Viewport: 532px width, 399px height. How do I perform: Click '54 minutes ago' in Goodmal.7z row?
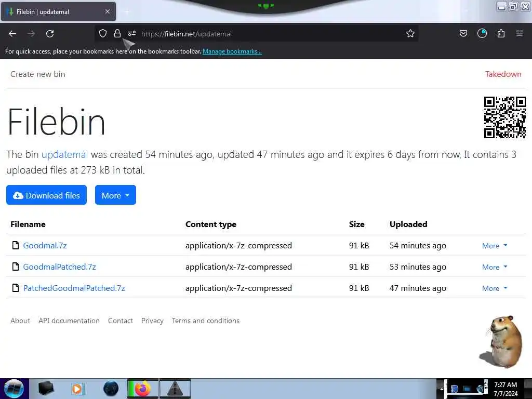coord(418,245)
